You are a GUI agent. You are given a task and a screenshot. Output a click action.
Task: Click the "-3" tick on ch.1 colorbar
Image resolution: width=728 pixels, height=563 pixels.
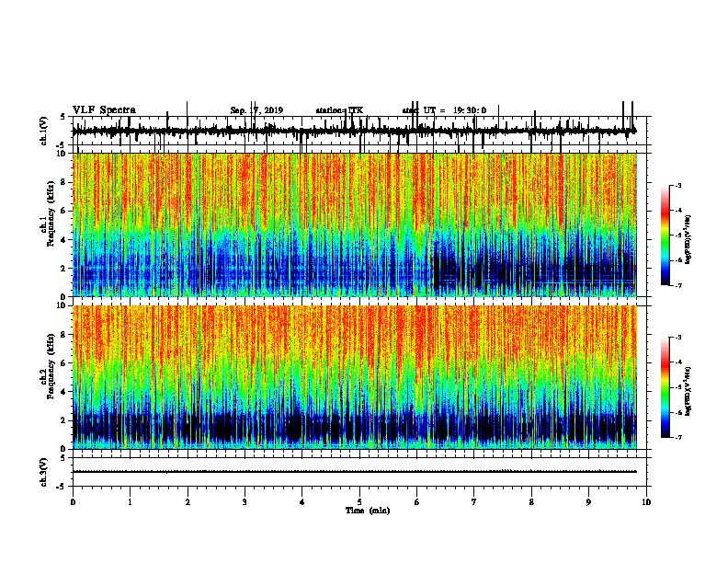click(677, 185)
